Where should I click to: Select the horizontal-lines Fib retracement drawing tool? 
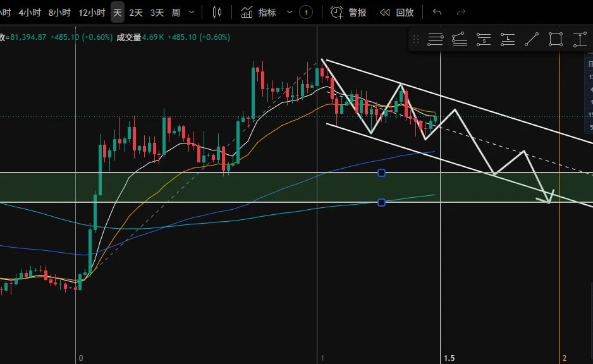pos(436,39)
